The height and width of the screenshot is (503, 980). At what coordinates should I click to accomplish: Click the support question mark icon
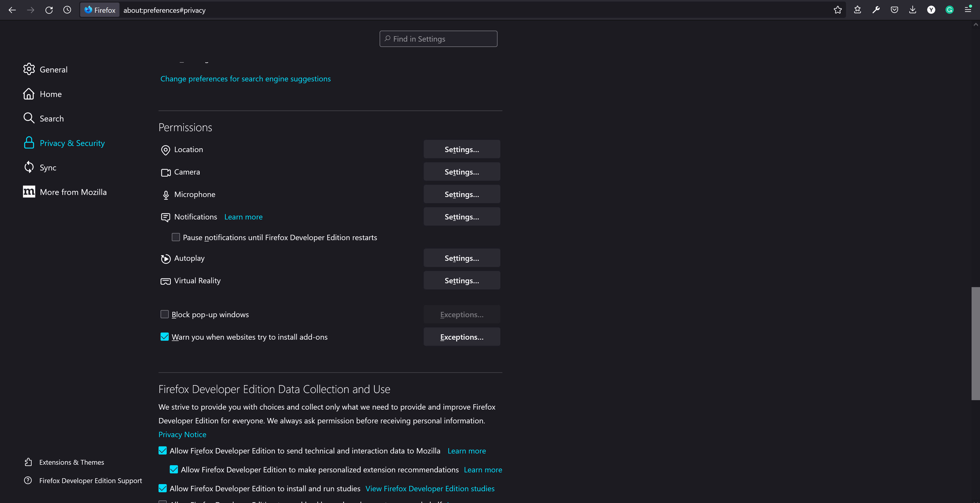28,480
